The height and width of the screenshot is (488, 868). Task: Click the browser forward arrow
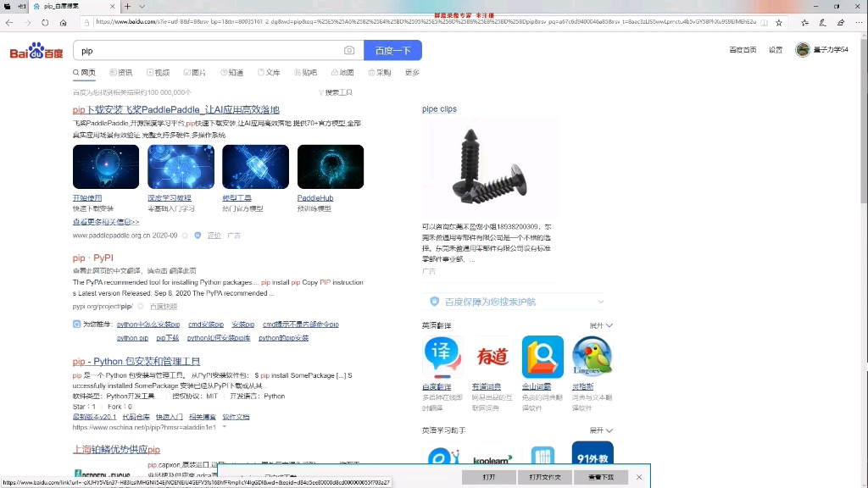point(27,23)
